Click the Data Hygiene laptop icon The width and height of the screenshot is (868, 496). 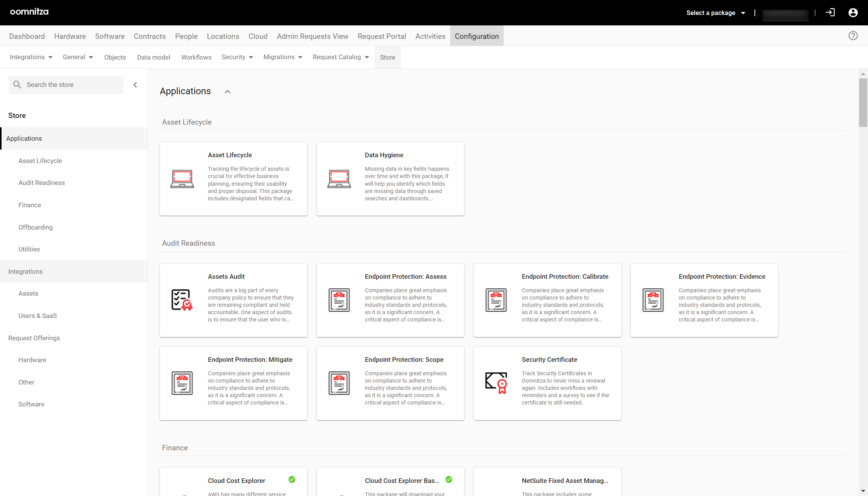[x=339, y=179]
